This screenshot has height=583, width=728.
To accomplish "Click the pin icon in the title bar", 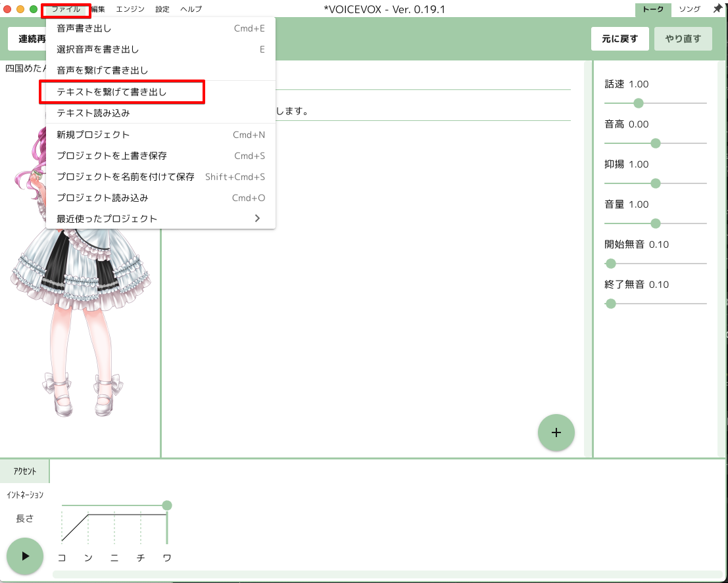I will click(x=717, y=9).
